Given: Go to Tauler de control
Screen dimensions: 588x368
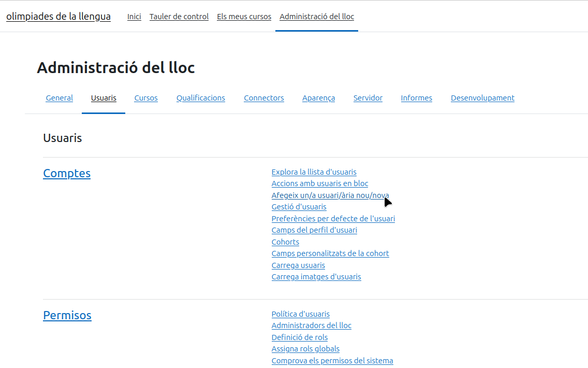Looking at the screenshot, I should click(179, 17).
